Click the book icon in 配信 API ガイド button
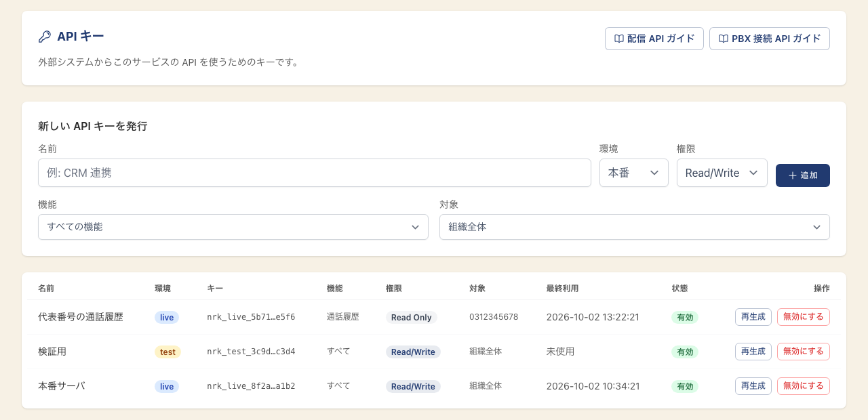 618,39
